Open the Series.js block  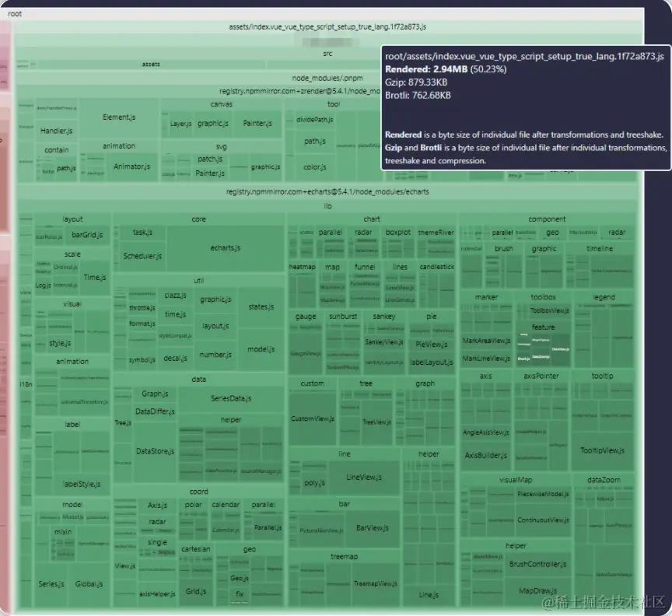coord(51,584)
